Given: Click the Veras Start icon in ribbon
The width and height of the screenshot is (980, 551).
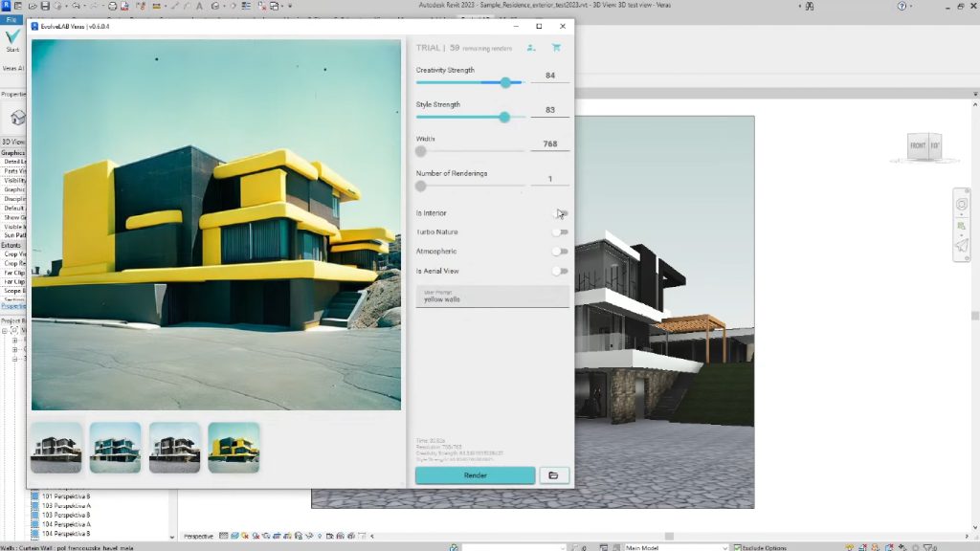Looking at the screenshot, I should tap(12, 38).
